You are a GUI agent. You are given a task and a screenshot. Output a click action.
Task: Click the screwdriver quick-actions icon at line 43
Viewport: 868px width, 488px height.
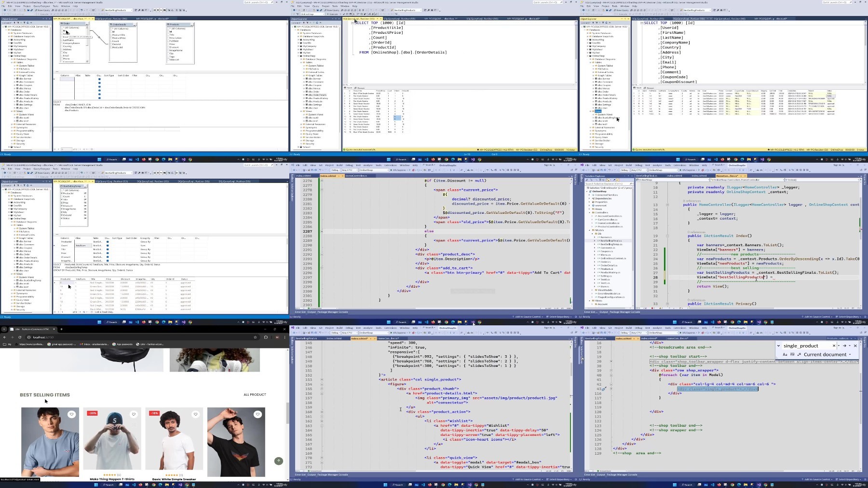[x=604, y=389]
